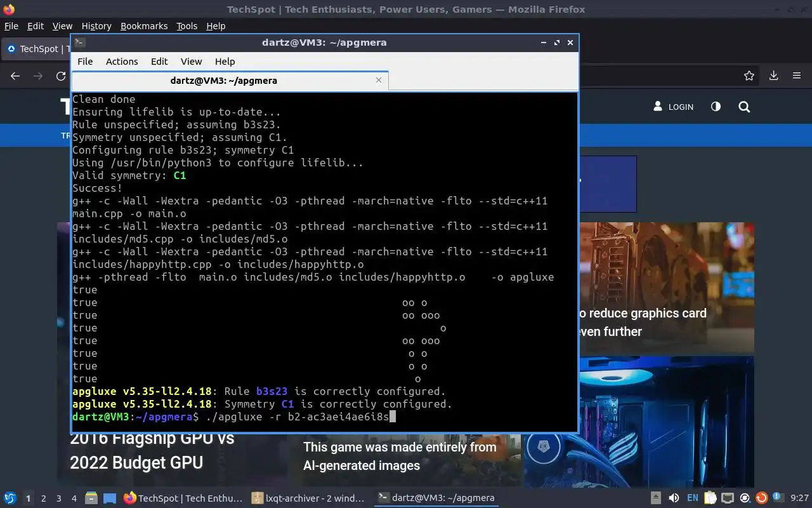Click the network status tray icon

[x=728, y=498]
